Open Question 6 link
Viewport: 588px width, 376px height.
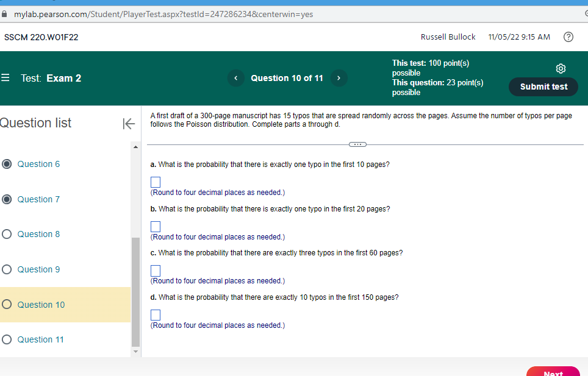pos(38,164)
